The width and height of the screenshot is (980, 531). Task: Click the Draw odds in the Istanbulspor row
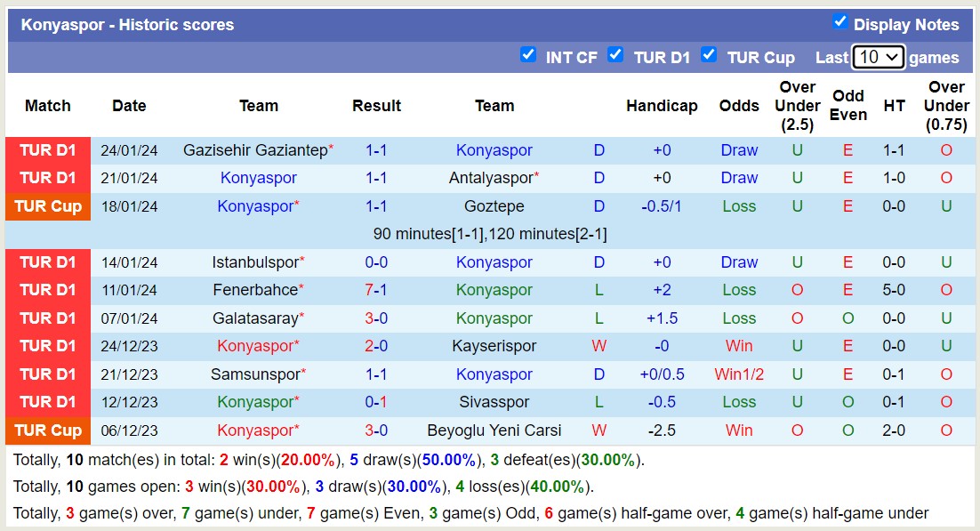[739, 261]
